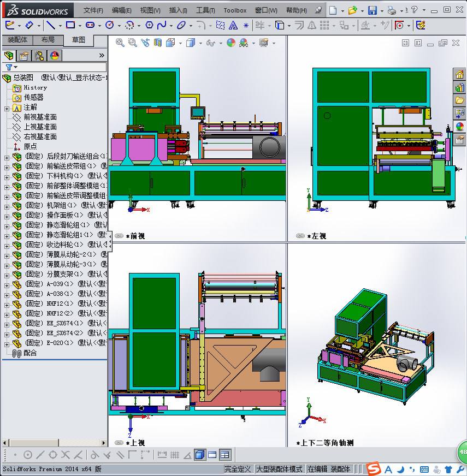The height and width of the screenshot is (476, 467).
Task: Click the New document icon
Action: coord(333,10)
